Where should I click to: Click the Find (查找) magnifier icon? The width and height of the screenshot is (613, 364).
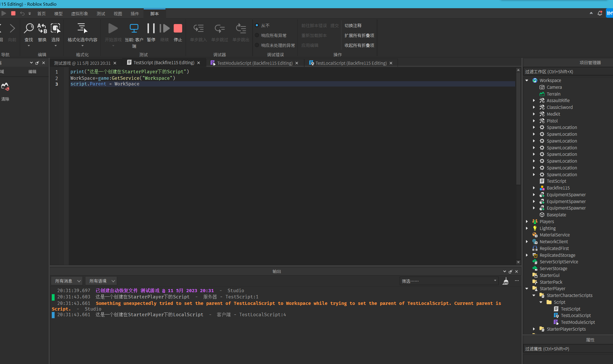[29, 29]
